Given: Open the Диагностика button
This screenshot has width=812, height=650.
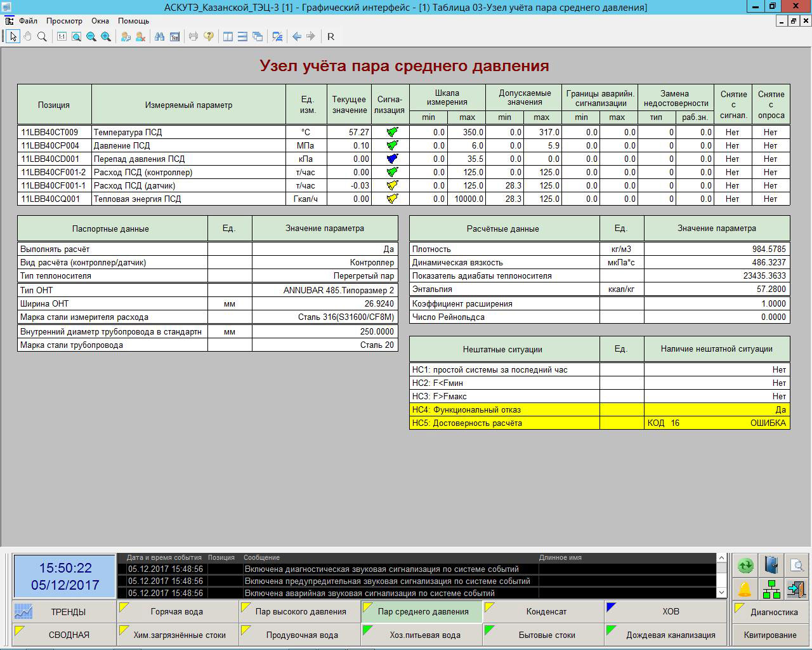Looking at the screenshot, I should (x=770, y=612).
